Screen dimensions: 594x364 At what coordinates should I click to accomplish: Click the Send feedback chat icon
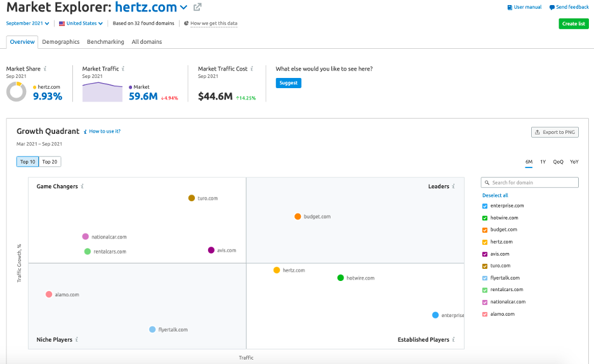click(552, 7)
